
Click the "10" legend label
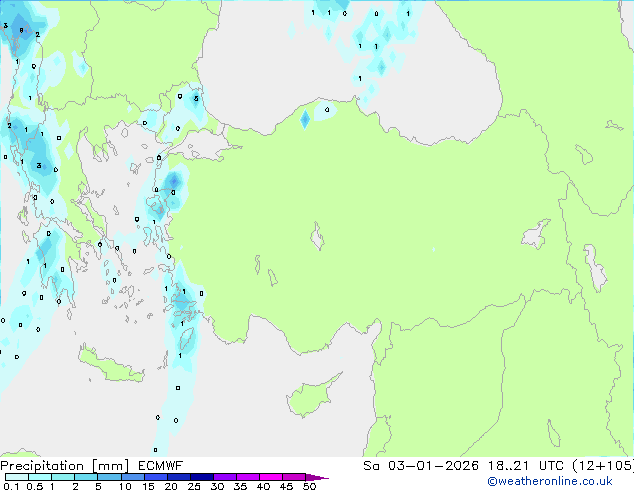point(125,486)
